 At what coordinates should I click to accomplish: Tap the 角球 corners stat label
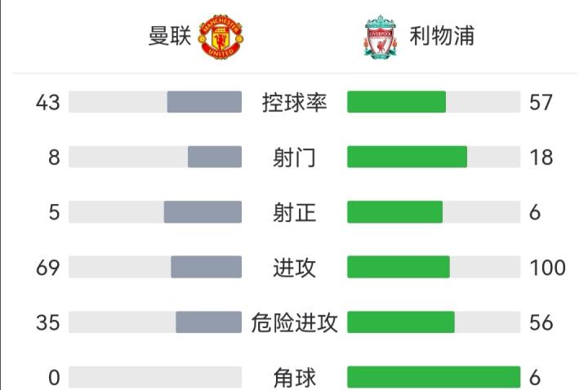point(294,377)
